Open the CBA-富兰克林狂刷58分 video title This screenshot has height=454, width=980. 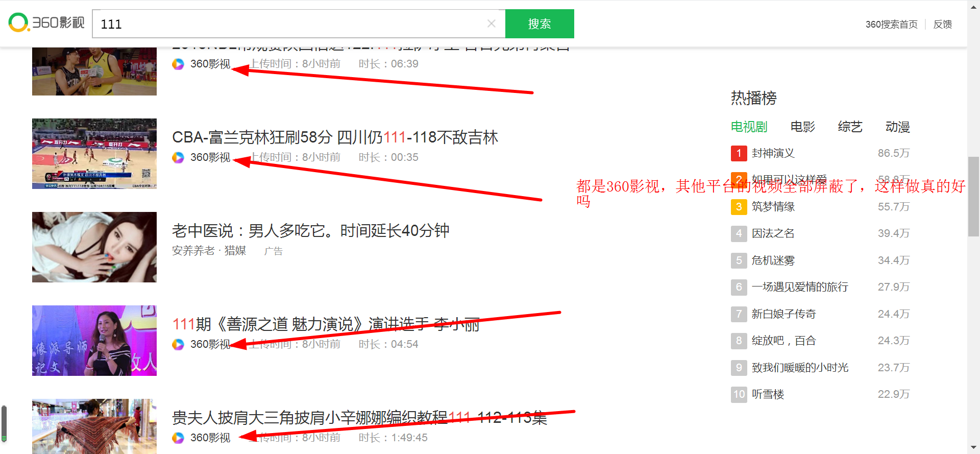tap(335, 137)
